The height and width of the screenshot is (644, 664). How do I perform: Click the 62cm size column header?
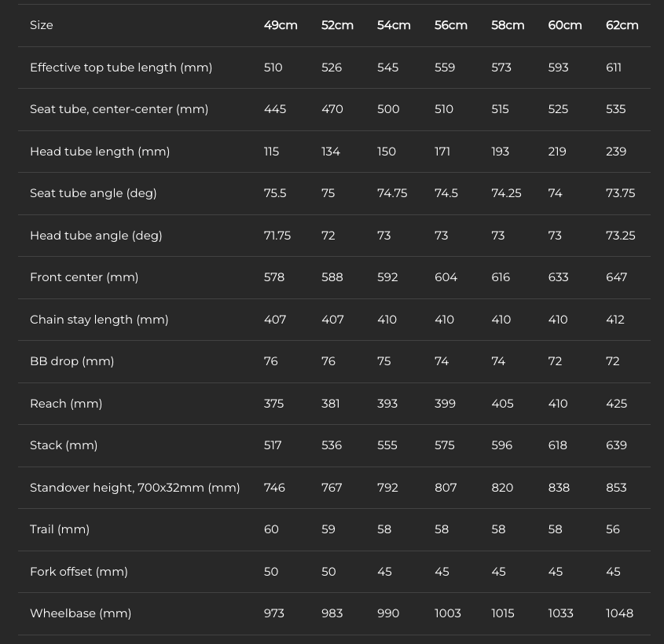point(622,25)
